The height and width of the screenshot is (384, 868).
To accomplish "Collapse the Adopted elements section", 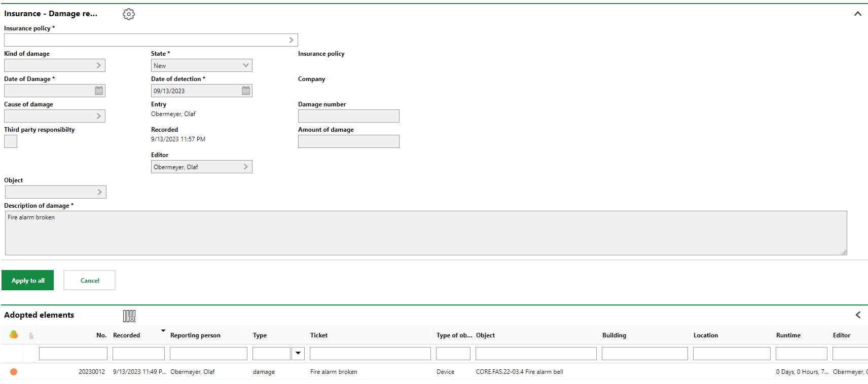I will (x=858, y=315).
